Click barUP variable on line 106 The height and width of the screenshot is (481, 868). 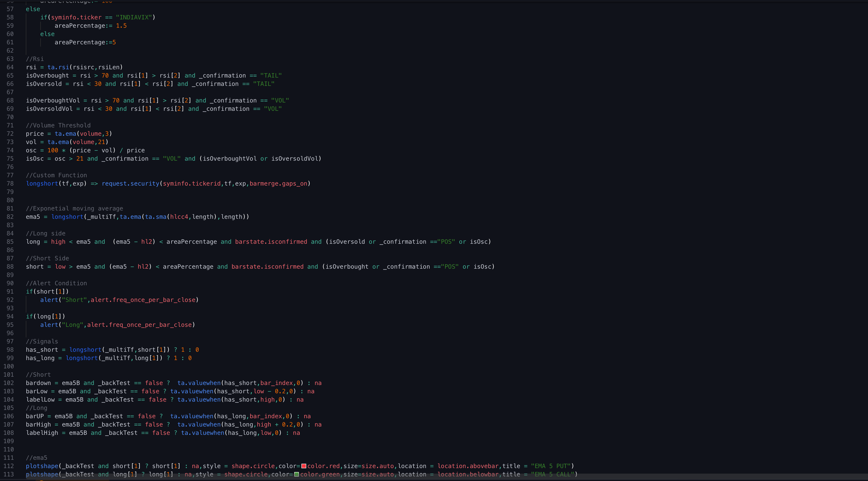click(x=35, y=416)
